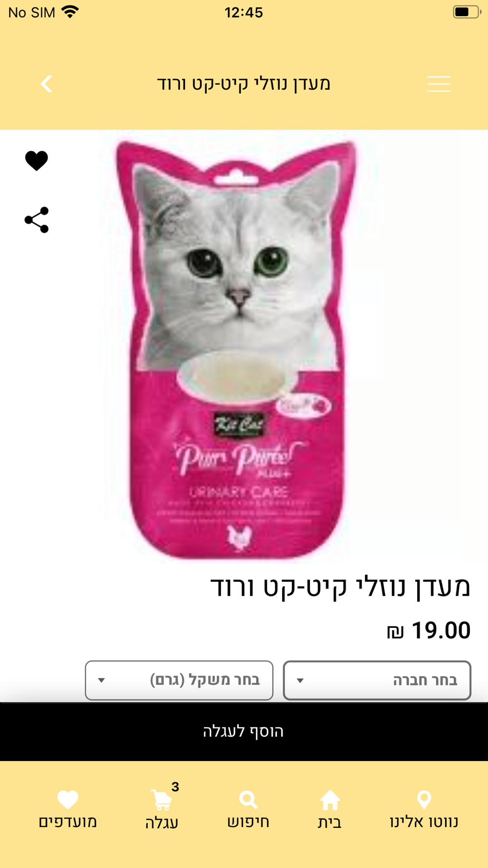This screenshot has width=488, height=868.
Task: Open the חיפוש search tab
Action: coord(248,810)
